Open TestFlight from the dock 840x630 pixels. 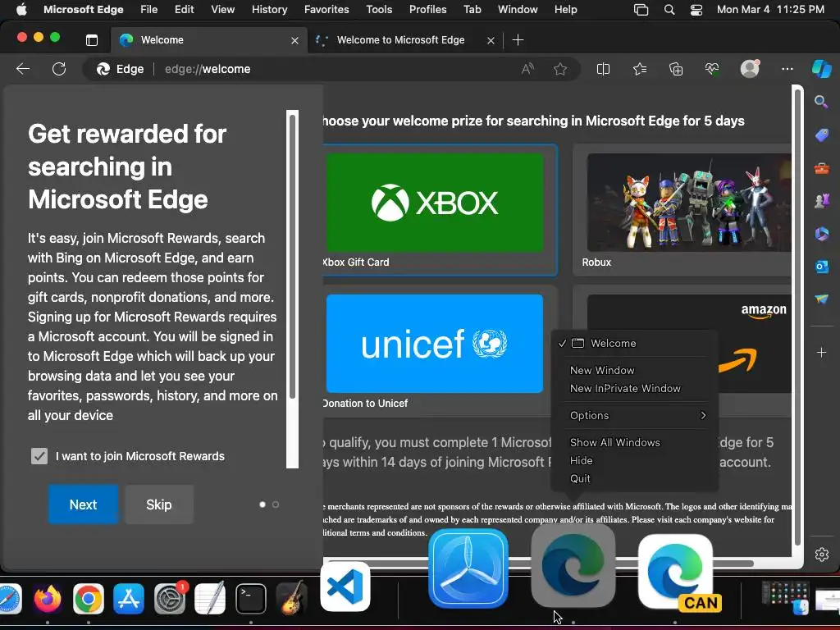(x=468, y=568)
